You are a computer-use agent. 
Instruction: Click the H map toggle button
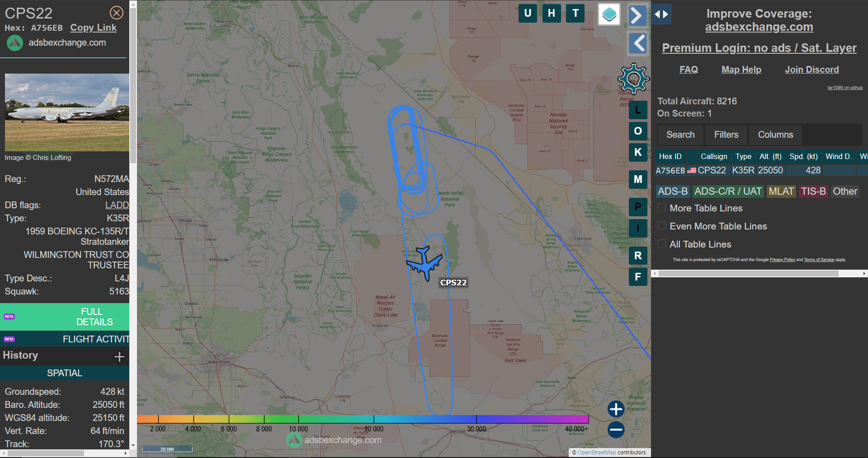pos(552,13)
